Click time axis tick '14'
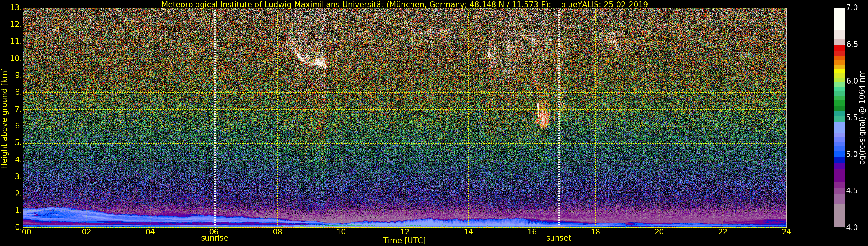Viewport: 868px width, 246px height. point(468,232)
